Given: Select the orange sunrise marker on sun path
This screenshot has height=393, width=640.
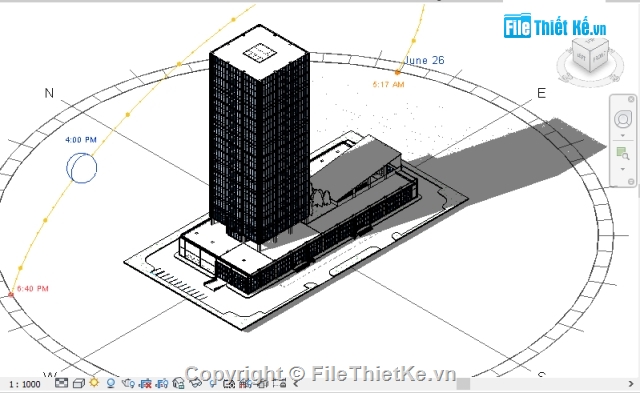Looking at the screenshot, I should click(x=398, y=72).
